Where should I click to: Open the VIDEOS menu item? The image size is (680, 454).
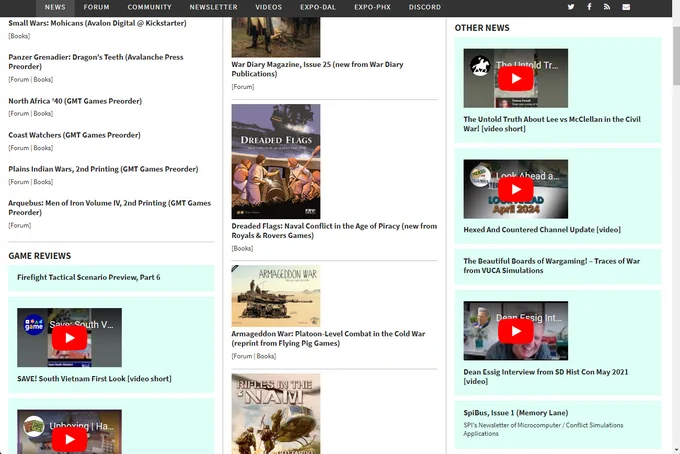point(268,7)
